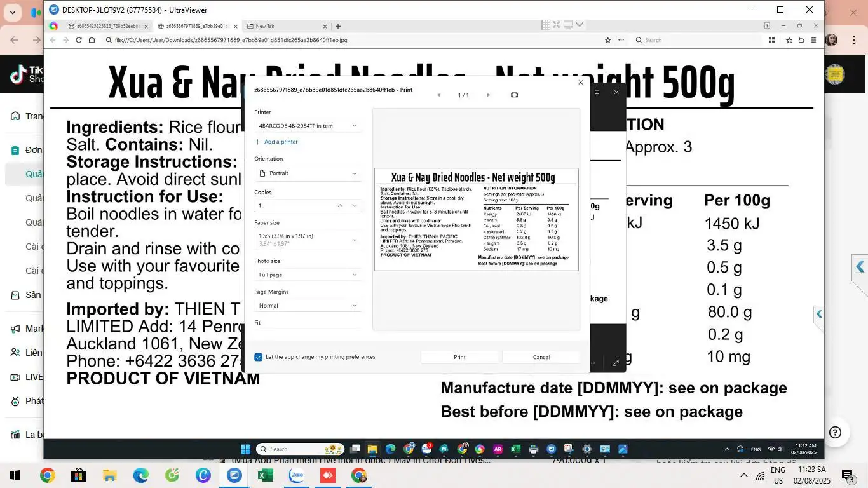The image size is (868, 488).
Task: Close the z6865567971889 tab
Action: click(236, 26)
